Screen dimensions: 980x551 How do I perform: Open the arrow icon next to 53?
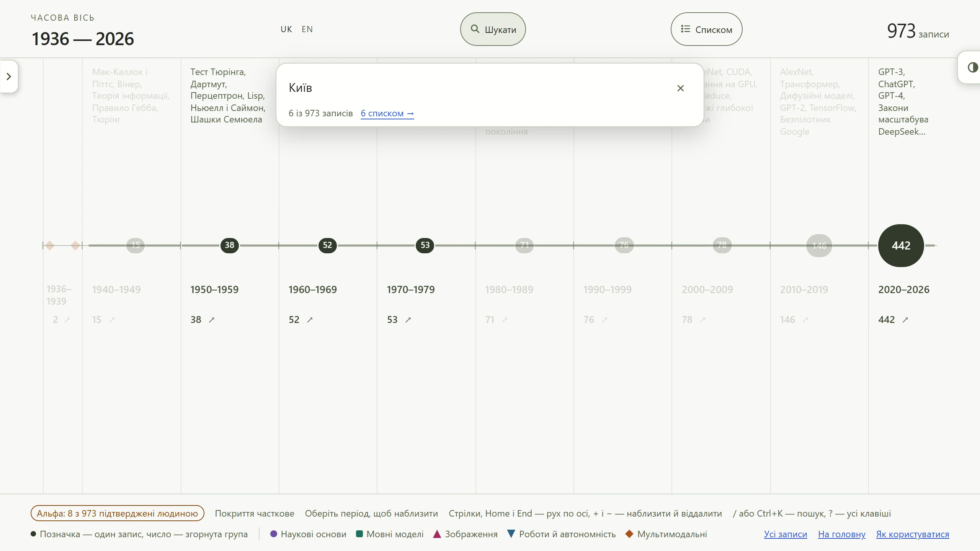[x=408, y=320]
